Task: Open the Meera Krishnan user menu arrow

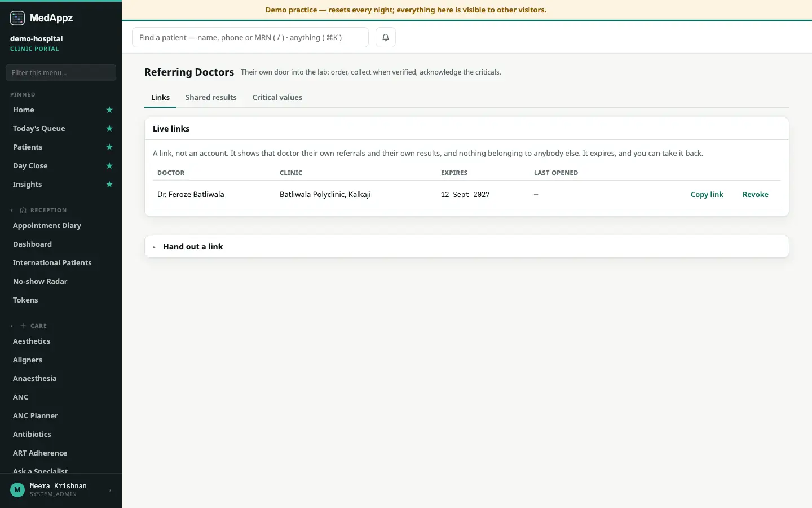Action: coord(111,491)
